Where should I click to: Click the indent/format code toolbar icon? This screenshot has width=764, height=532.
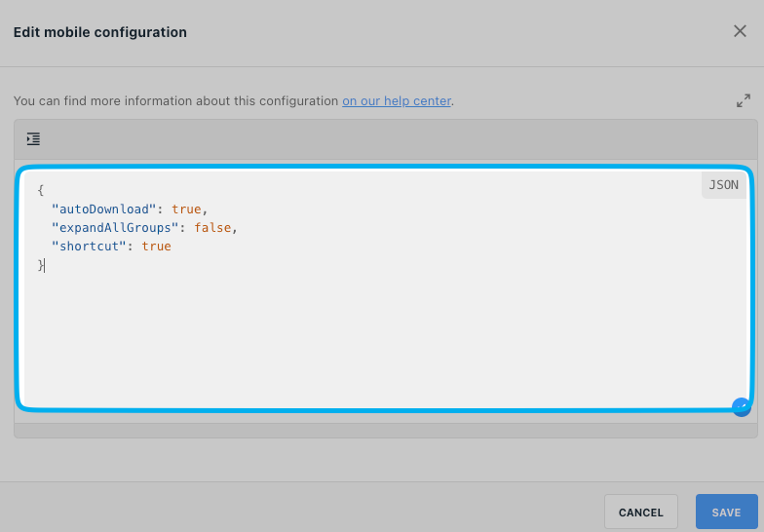pos(33,138)
